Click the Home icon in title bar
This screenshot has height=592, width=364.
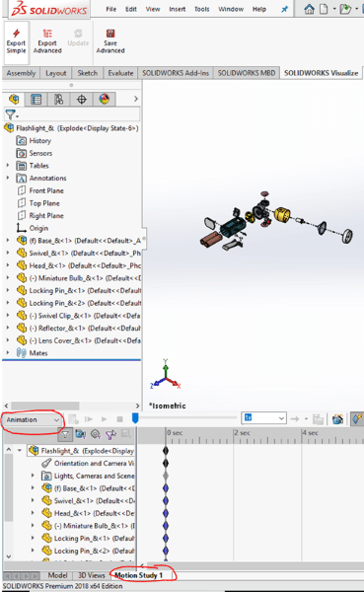point(309,9)
